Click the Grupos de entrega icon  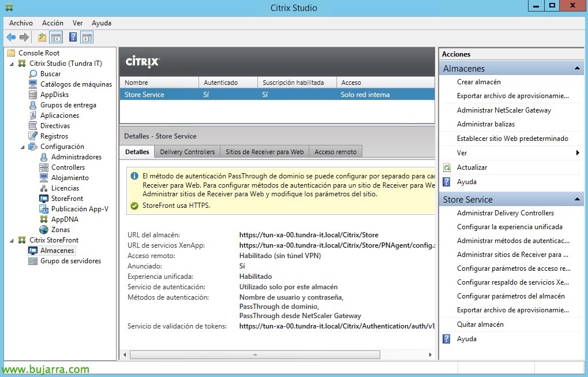pos(33,105)
